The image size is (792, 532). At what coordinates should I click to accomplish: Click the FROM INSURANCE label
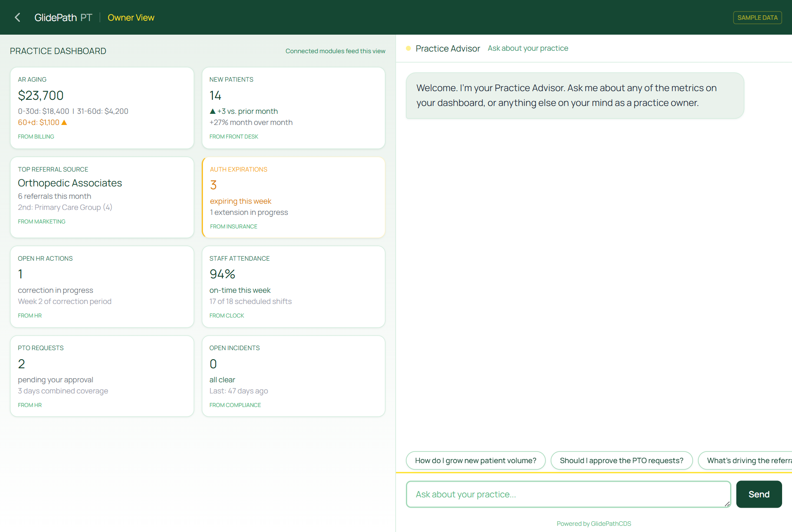(233, 226)
